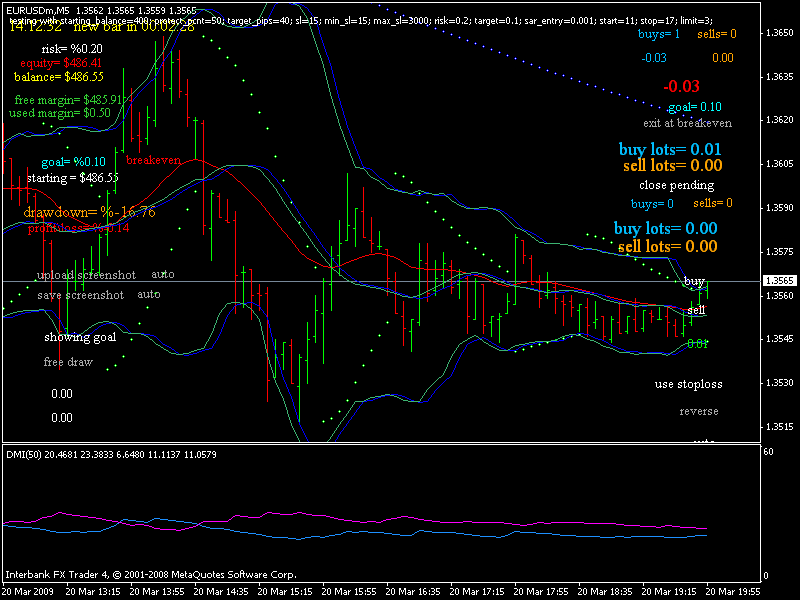Select the large red '-0.03' value
Screen dimensions: 800x600
[681, 86]
